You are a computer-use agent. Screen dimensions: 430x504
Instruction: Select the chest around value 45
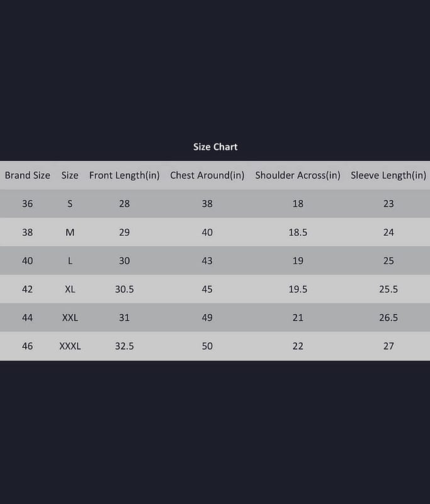(x=207, y=289)
